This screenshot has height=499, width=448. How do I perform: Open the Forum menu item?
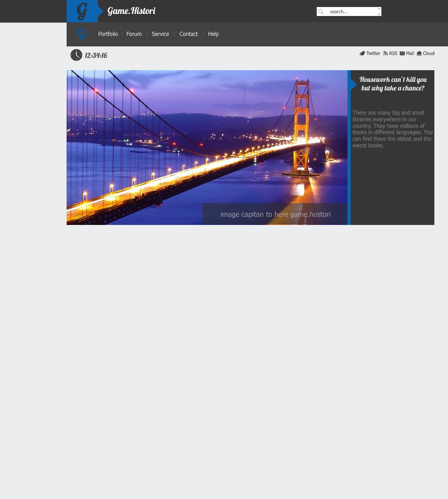click(134, 34)
